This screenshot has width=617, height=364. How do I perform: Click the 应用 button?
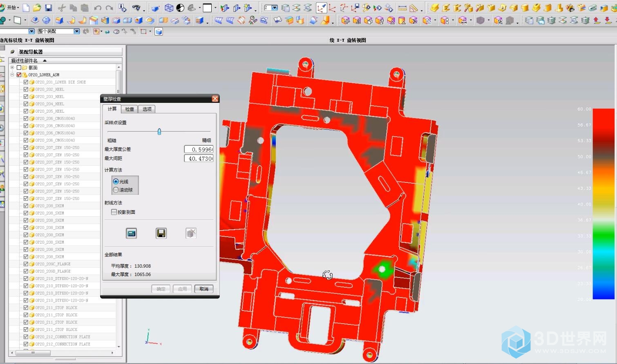click(x=182, y=289)
